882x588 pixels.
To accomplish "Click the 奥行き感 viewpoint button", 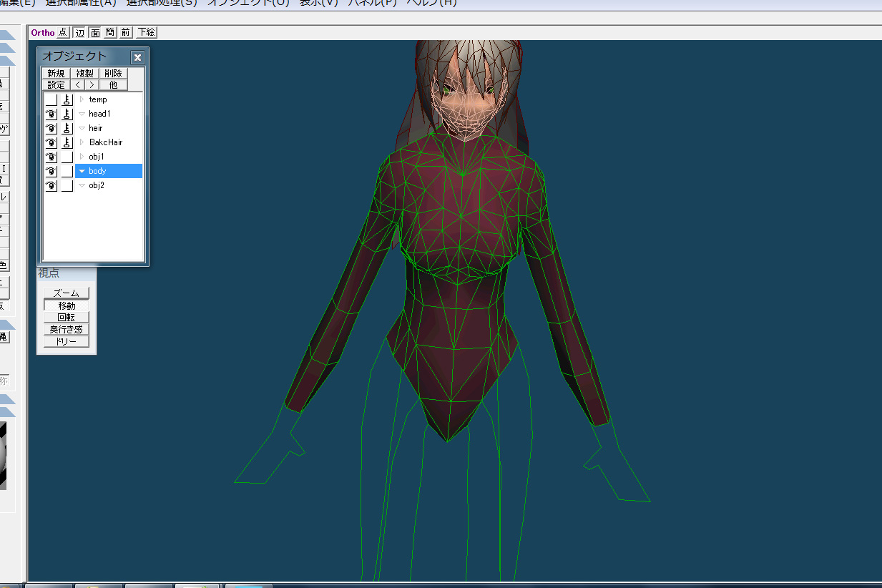I will [67, 330].
